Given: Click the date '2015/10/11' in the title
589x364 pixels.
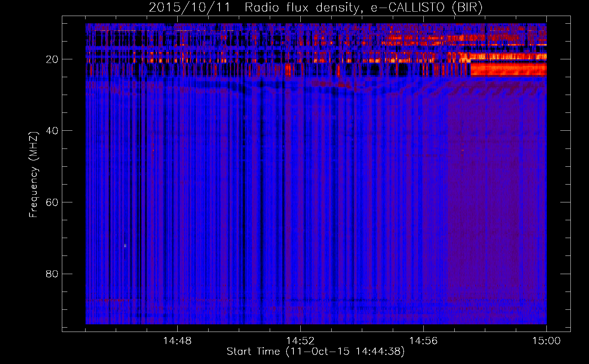Looking at the screenshot, I should coord(190,8).
